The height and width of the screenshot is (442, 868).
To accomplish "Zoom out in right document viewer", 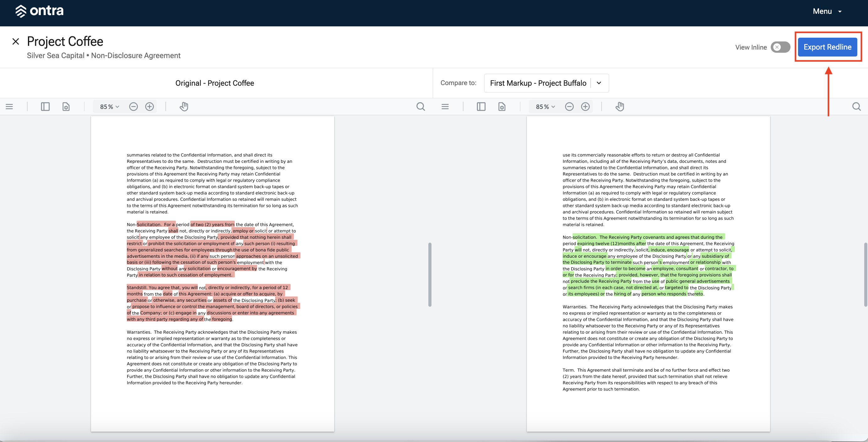I will 570,106.
